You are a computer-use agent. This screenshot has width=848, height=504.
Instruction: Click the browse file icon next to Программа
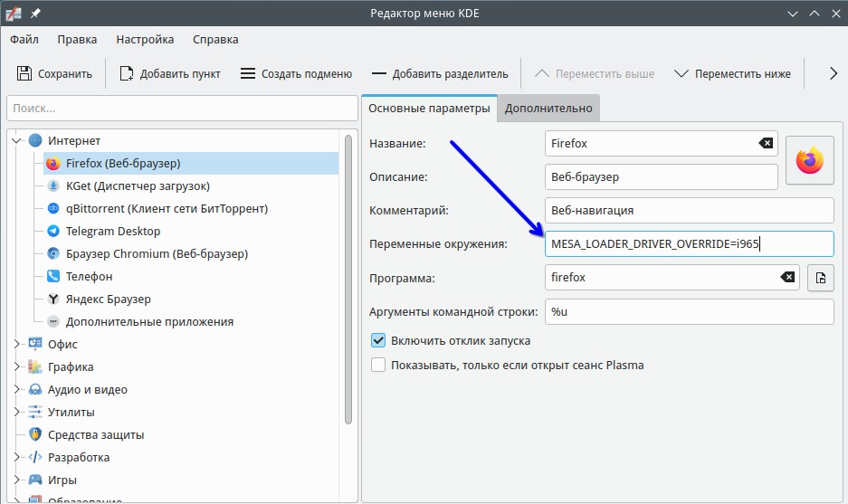(x=820, y=278)
